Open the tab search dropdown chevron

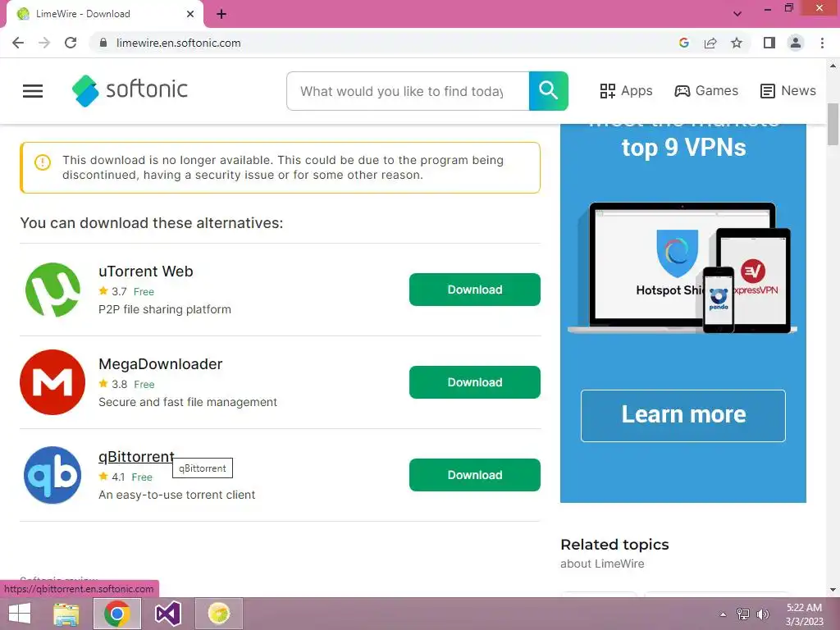point(737,14)
